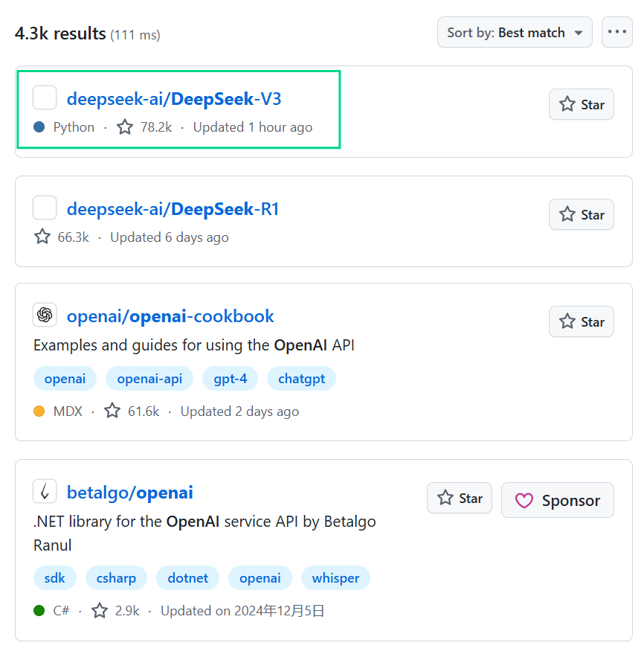Image resolution: width=644 pixels, height=660 pixels.
Task: Select the dotnet topic tag
Action: [187, 578]
